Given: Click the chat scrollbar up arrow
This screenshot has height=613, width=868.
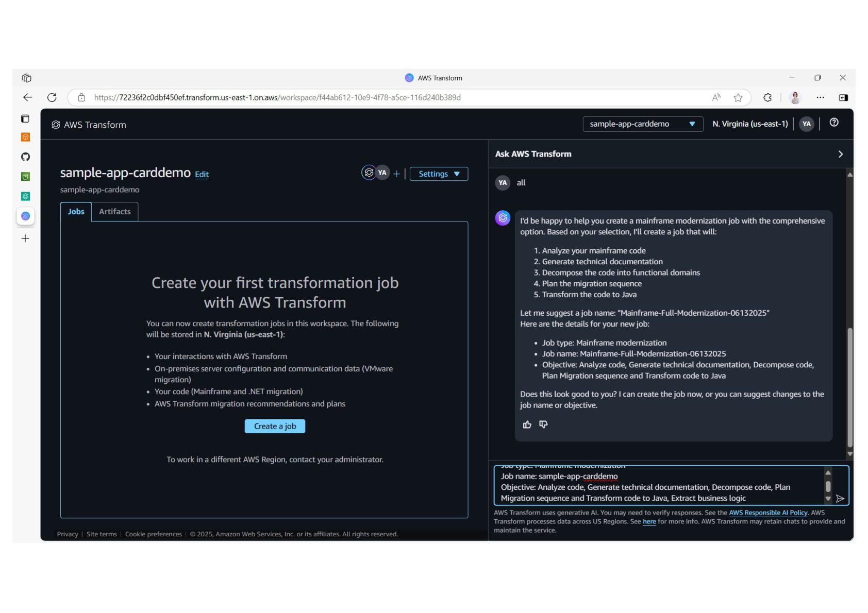Looking at the screenshot, I should 850,175.
